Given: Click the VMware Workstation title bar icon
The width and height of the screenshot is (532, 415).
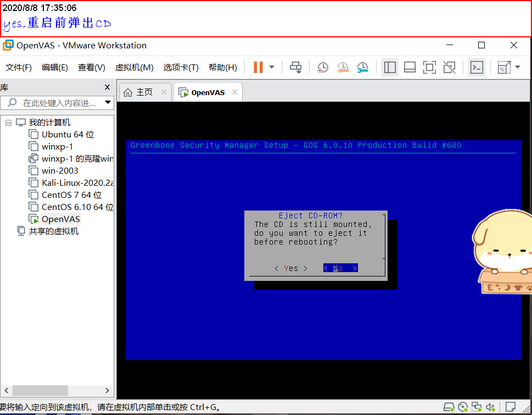Looking at the screenshot, I should (x=8, y=45).
